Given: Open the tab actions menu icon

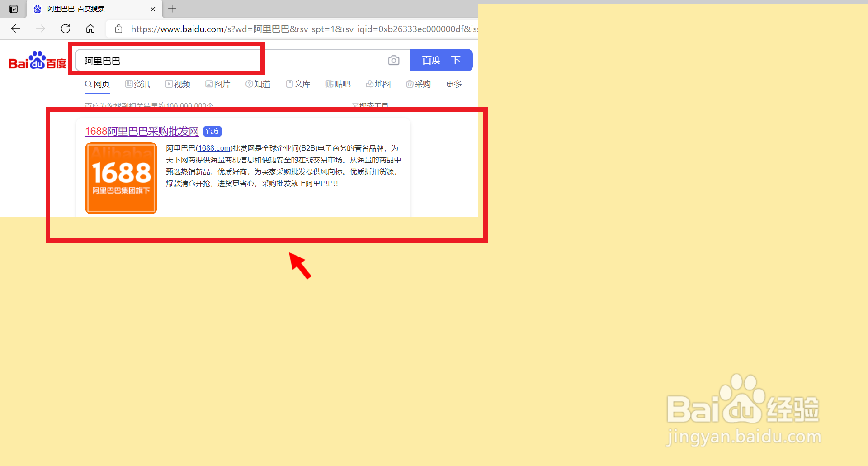Looking at the screenshot, I should [14, 9].
